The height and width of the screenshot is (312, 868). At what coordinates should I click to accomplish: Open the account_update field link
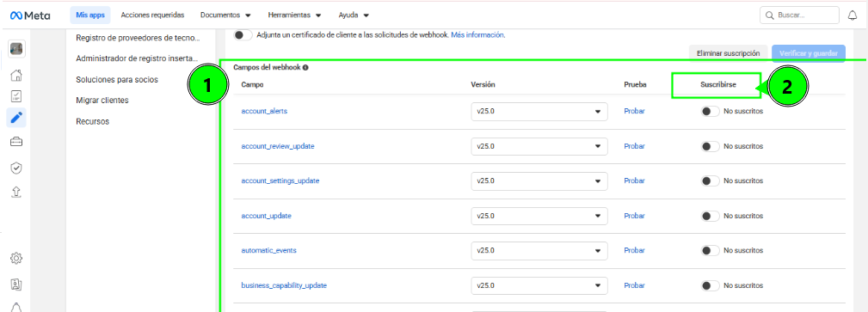click(267, 216)
